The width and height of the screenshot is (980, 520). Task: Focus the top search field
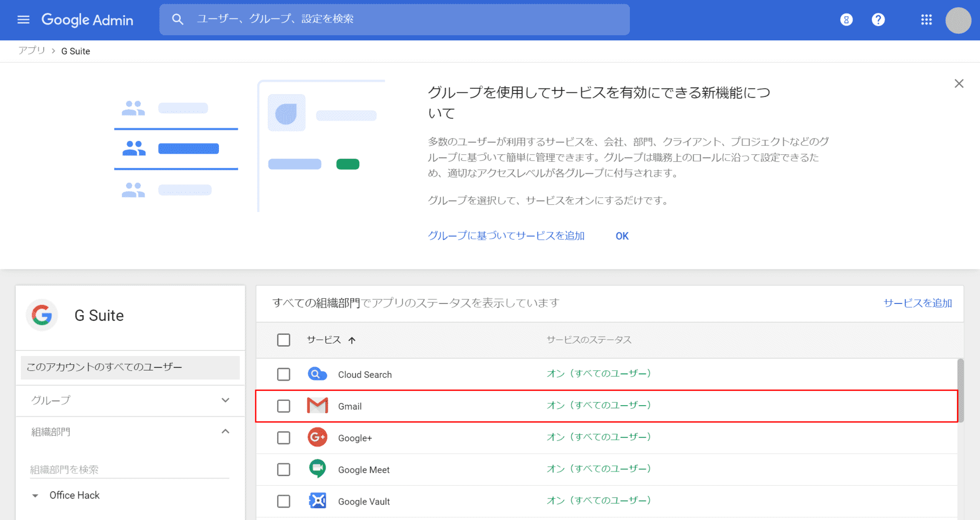tap(394, 19)
